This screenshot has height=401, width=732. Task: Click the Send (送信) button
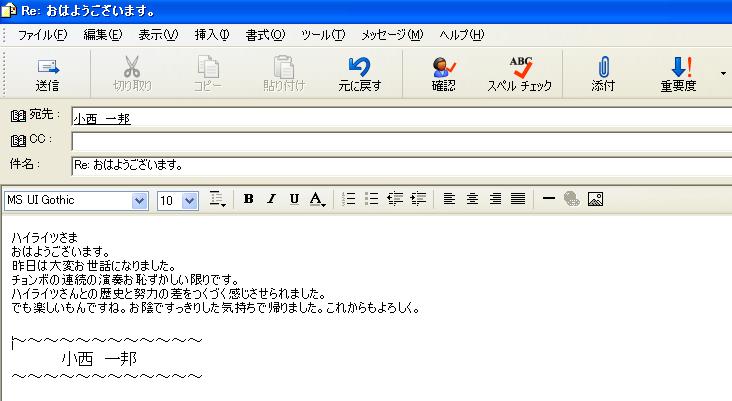click(x=47, y=74)
